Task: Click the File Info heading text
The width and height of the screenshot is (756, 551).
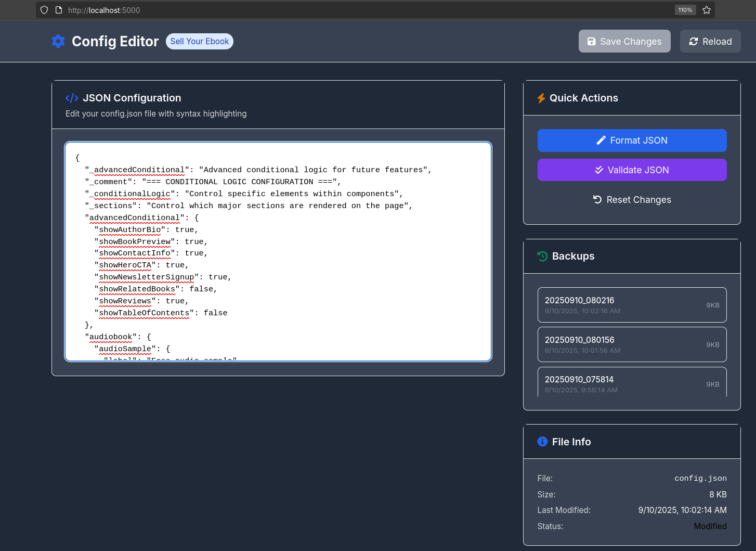Action: (x=571, y=442)
